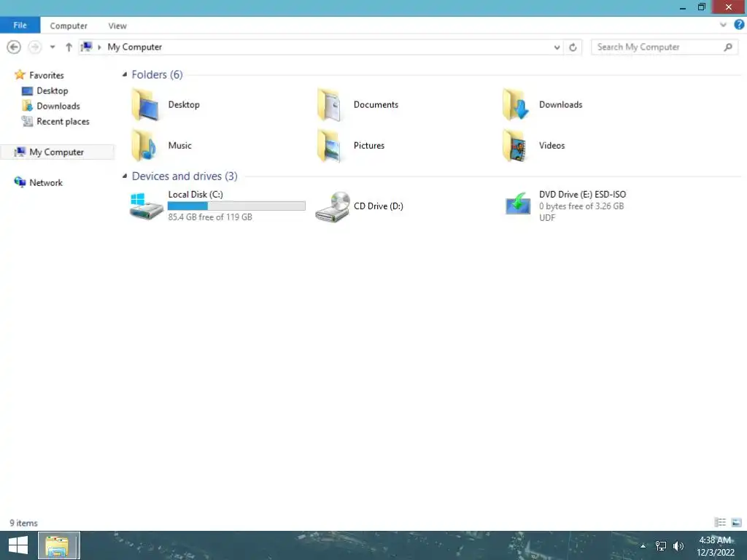Open the Videos folder icon
The width and height of the screenshot is (747, 560).
pos(515,146)
